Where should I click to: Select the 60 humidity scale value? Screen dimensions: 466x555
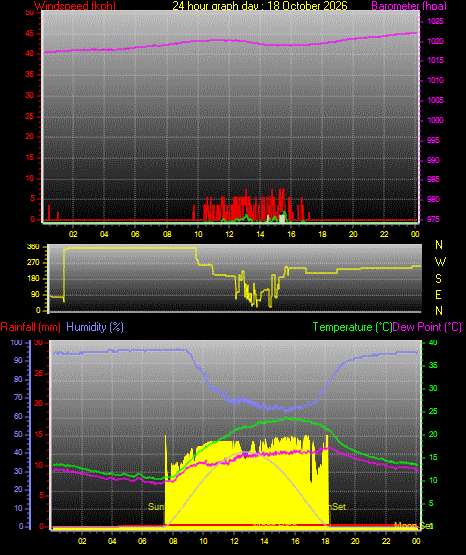coord(18,417)
